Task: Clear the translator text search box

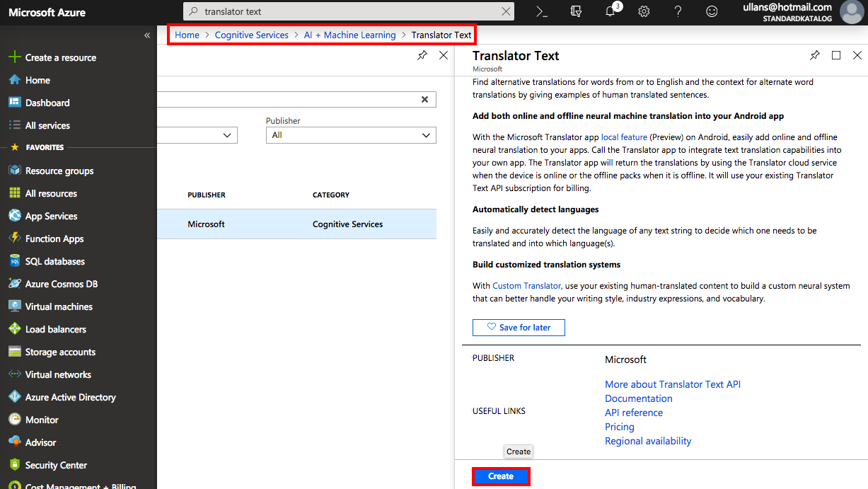Action: click(x=506, y=11)
